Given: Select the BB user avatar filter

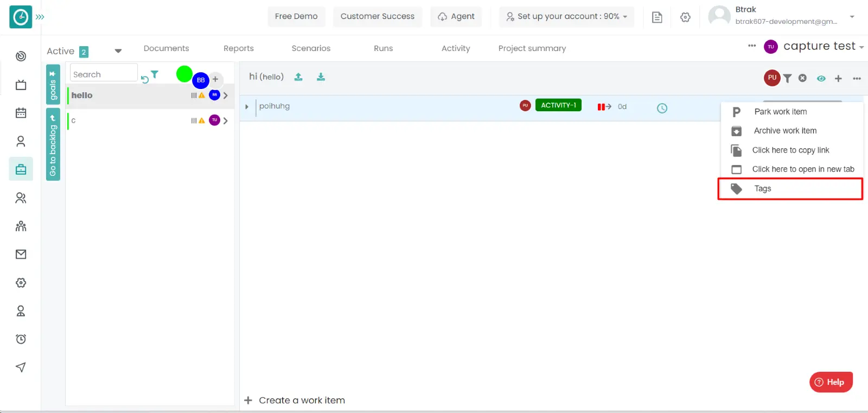Looking at the screenshot, I should click(201, 80).
